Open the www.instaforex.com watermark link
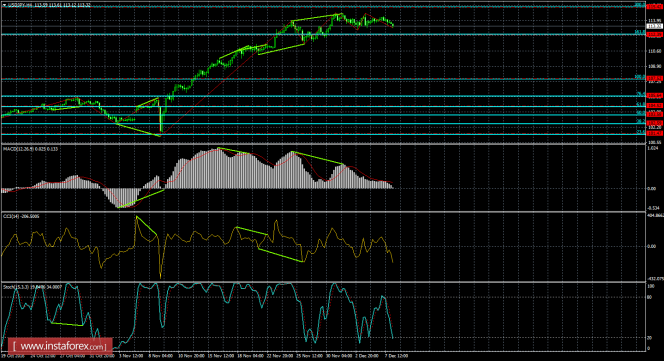 coord(60,346)
